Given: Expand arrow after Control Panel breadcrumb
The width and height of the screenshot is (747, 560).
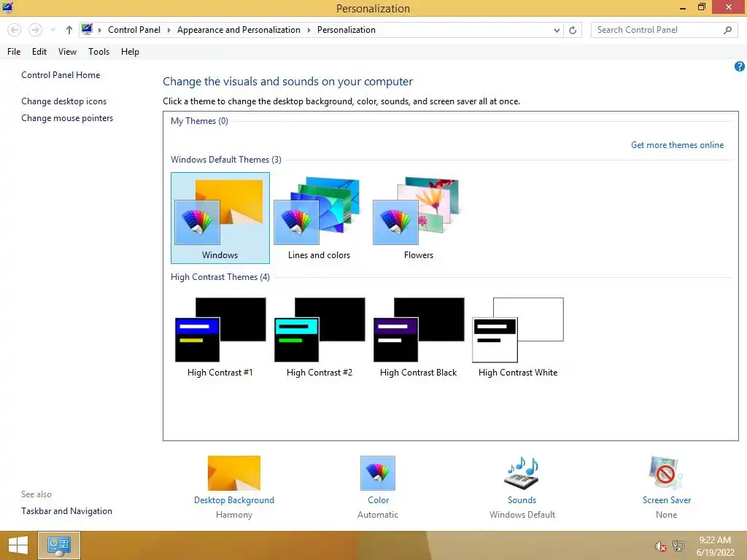Looking at the screenshot, I should coord(169,30).
